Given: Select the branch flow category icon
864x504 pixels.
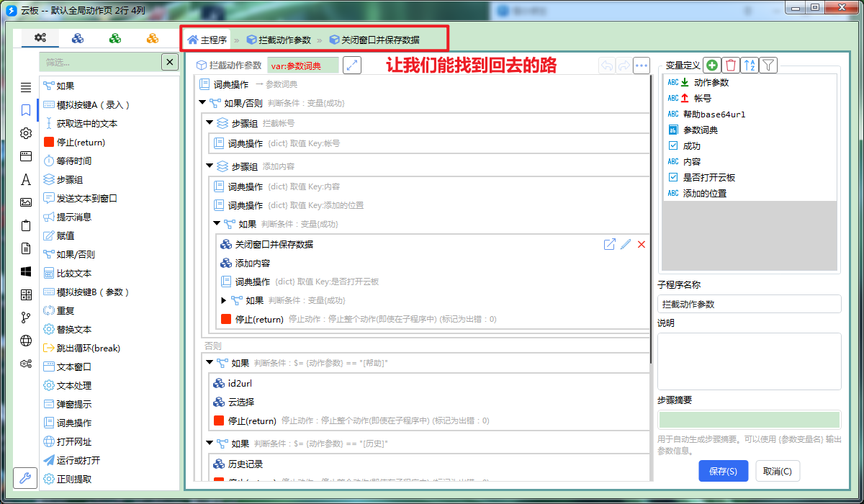Looking at the screenshot, I should tap(26, 318).
